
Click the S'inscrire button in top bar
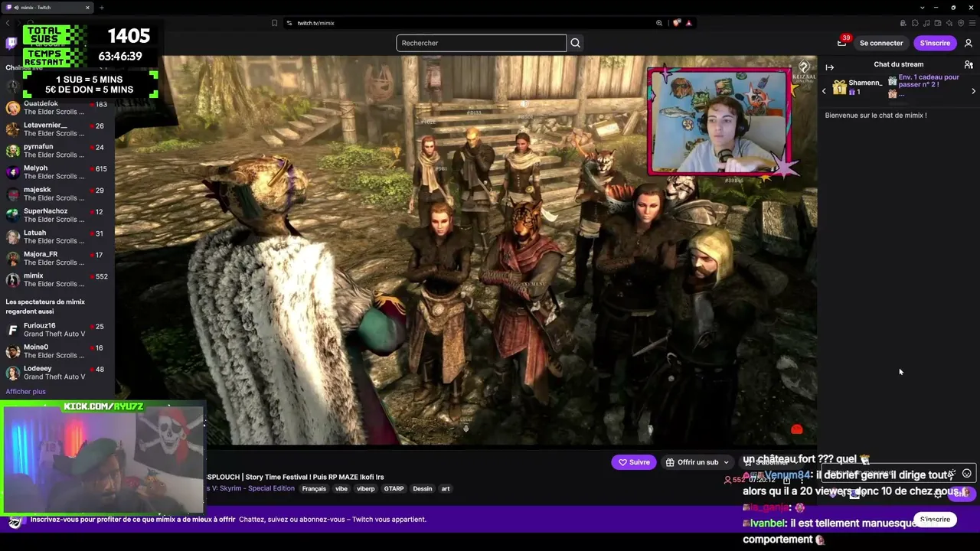(935, 43)
